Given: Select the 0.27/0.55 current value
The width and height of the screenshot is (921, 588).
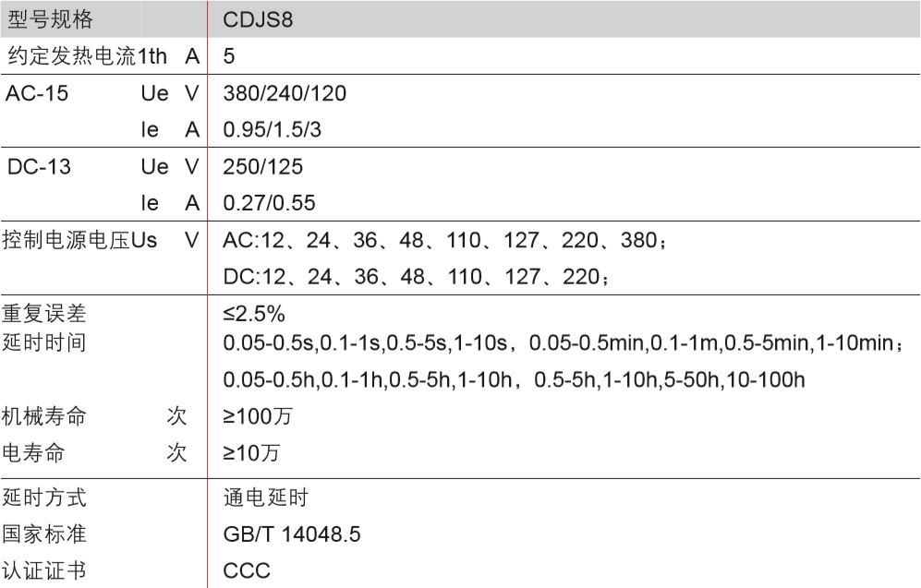Looking at the screenshot, I should pos(269,203).
